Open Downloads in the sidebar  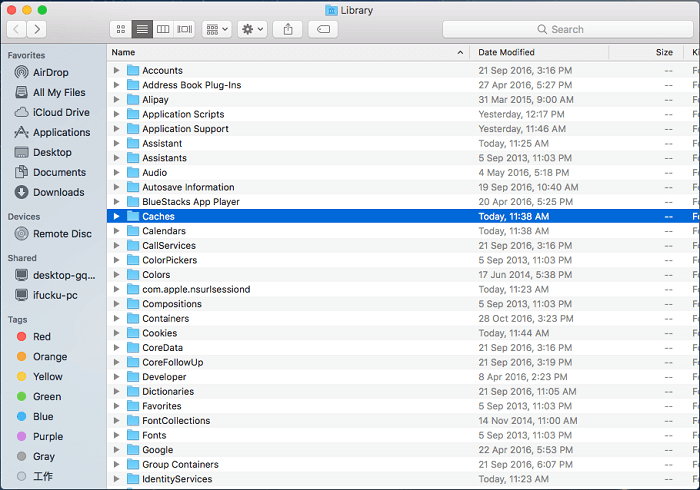[x=58, y=192]
